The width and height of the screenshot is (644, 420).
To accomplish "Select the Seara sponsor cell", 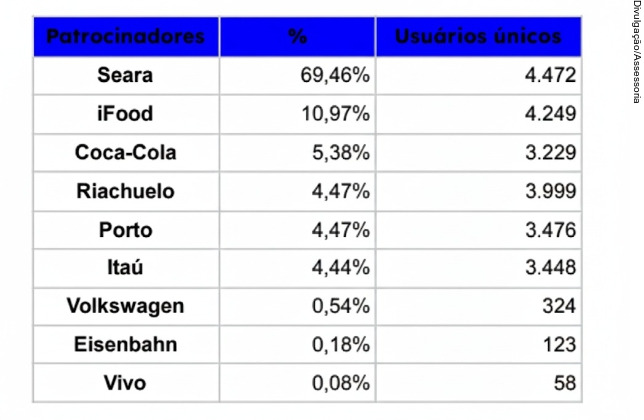I will [125, 76].
